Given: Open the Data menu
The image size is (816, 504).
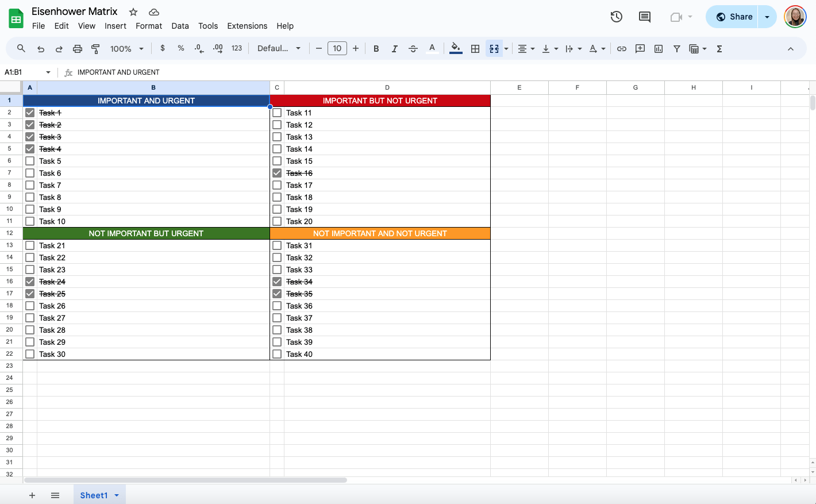Looking at the screenshot, I should [180, 26].
